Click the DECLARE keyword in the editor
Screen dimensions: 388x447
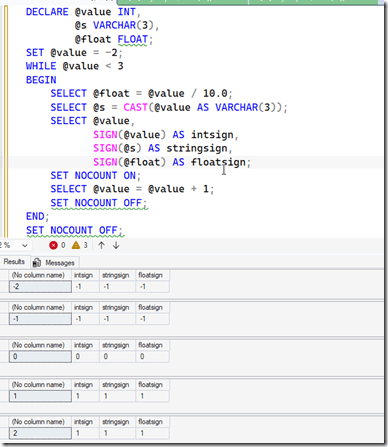click(x=47, y=12)
